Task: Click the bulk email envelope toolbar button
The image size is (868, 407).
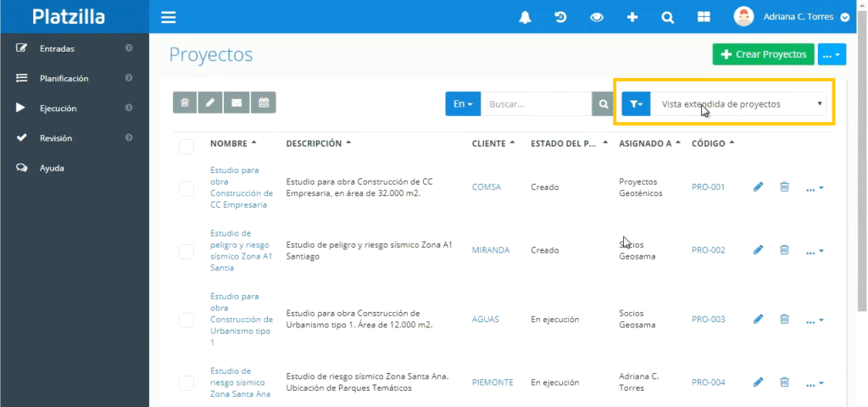Action: 236,103
